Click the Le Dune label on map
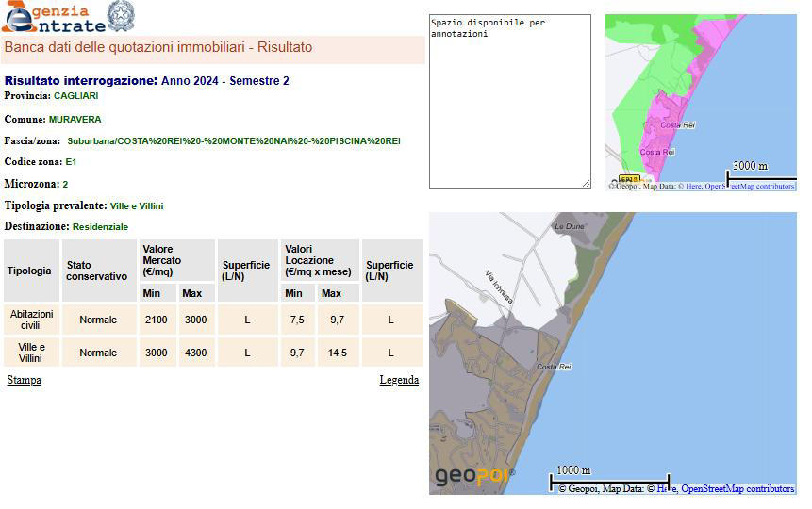 coord(570,227)
